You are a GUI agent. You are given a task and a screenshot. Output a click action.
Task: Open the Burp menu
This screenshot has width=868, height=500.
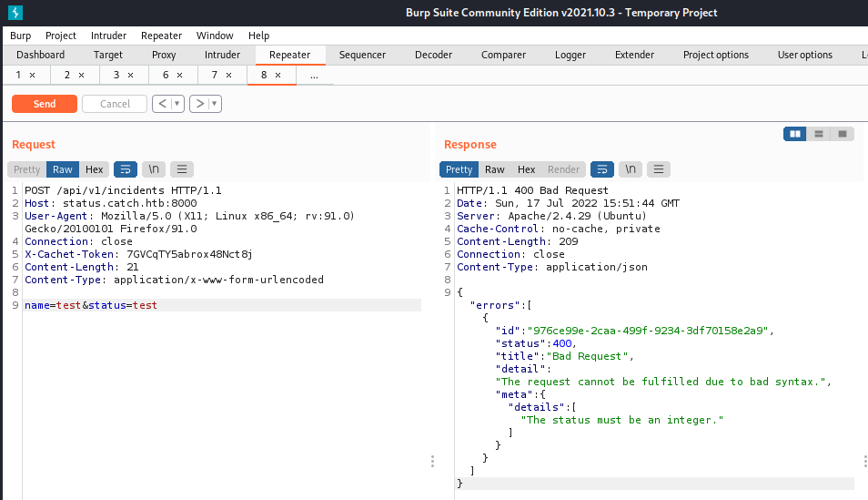(21, 36)
